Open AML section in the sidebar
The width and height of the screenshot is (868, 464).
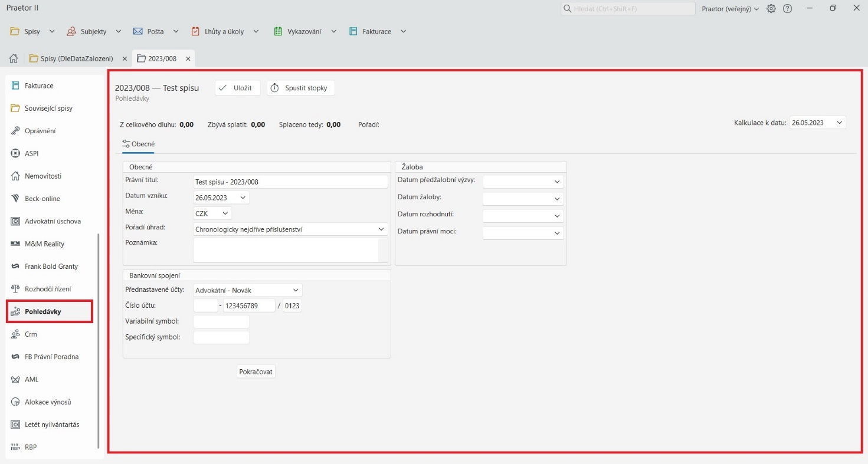tap(31, 379)
